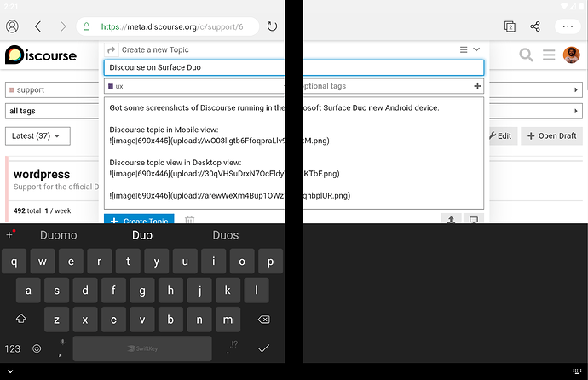Click the Edit category button
Image resolution: width=588 pixels, height=380 pixels.
tap(503, 136)
